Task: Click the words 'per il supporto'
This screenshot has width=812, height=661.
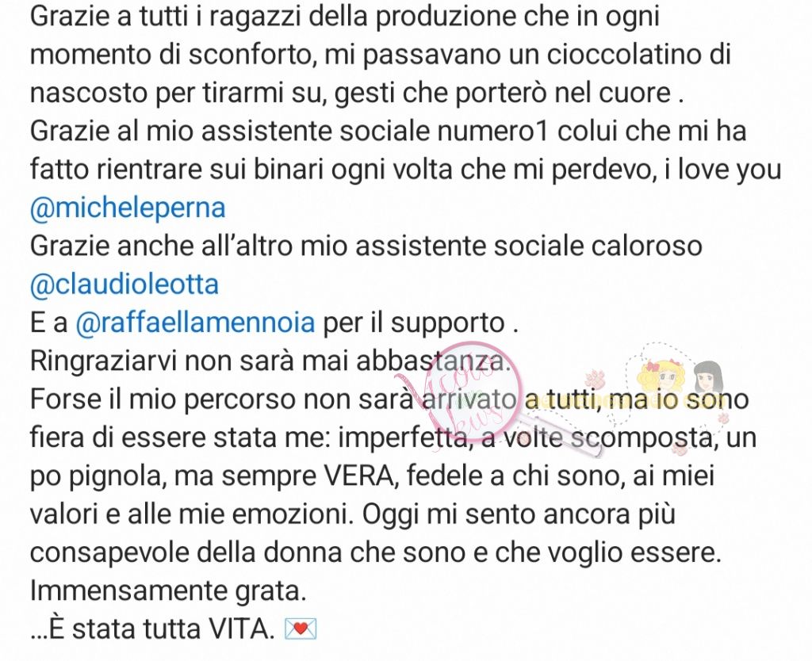Action: pyautogui.click(x=414, y=324)
